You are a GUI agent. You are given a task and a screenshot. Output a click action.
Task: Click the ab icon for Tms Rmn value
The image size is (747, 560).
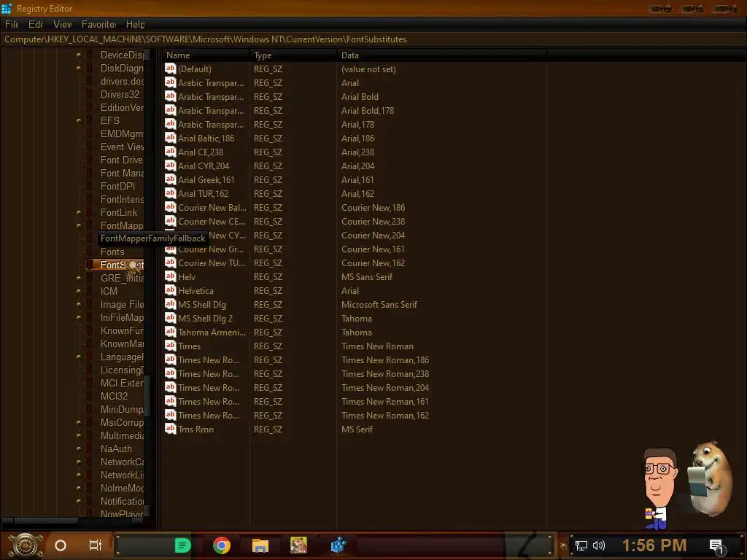(x=170, y=429)
